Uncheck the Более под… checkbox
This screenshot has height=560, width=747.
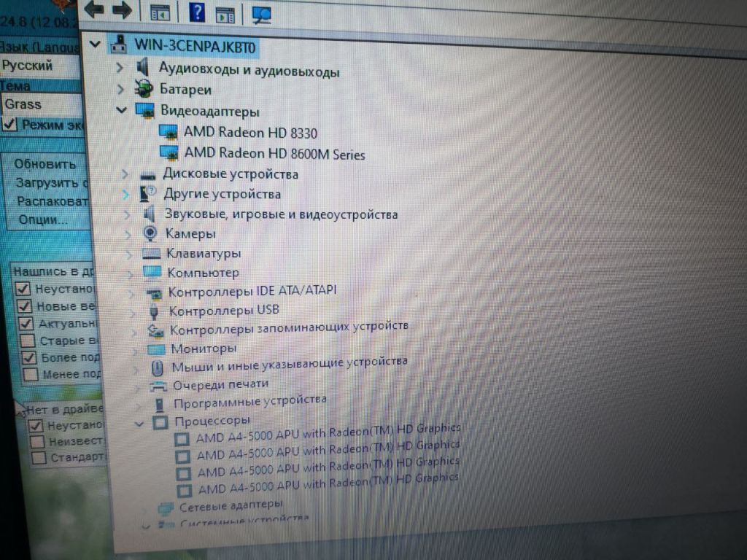point(29,357)
